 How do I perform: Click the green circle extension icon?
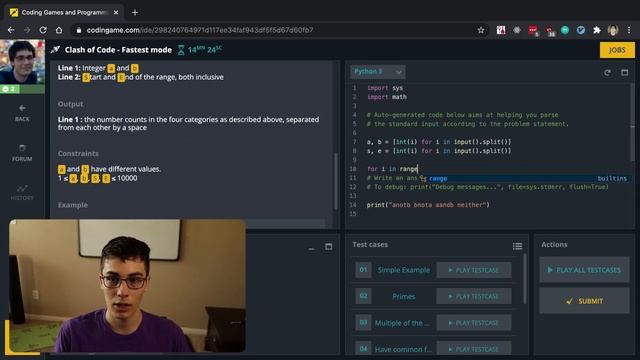click(x=565, y=30)
